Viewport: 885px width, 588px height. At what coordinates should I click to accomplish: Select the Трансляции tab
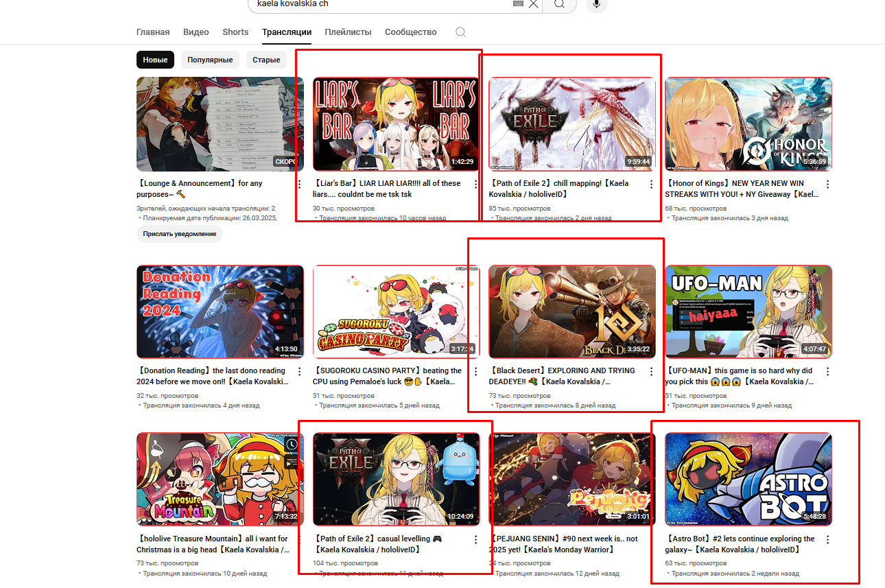(287, 32)
